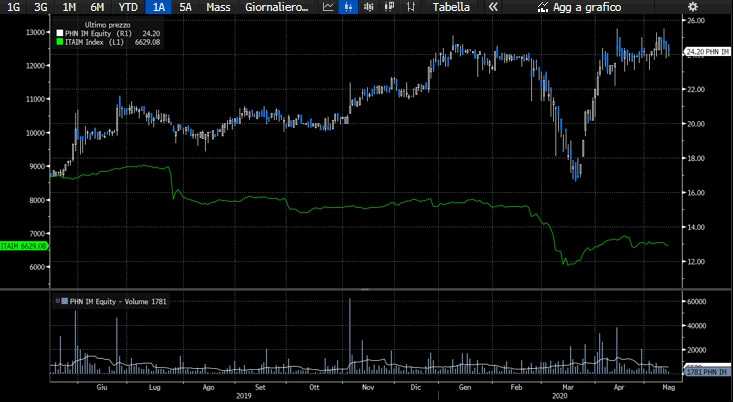Click the PHN IM Equity legend marker
734x402 pixels.
point(58,34)
